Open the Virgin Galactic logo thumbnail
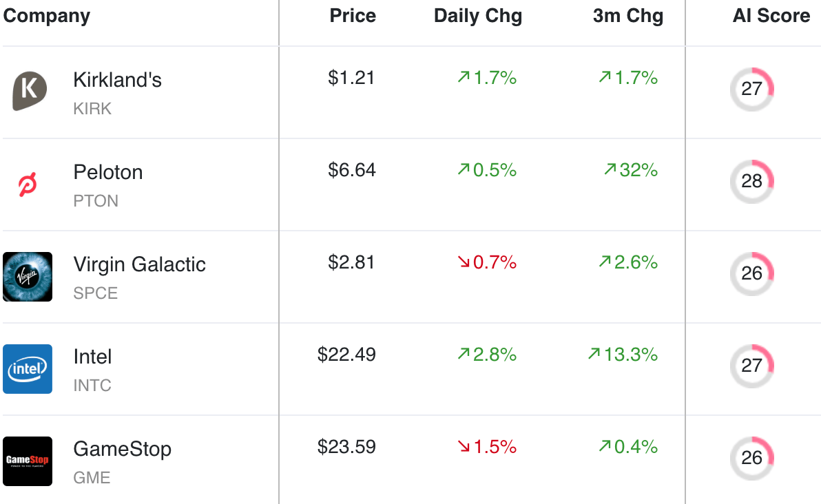The image size is (821, 504). pyautogui.click(x=28, y=277)
